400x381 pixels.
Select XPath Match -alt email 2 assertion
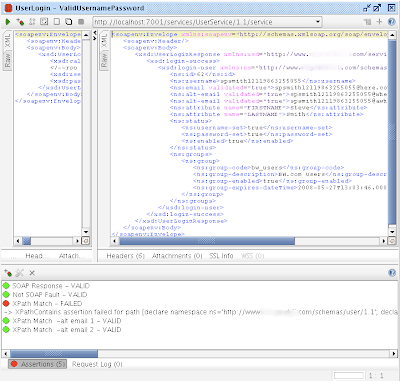click(x=62, y=330)
